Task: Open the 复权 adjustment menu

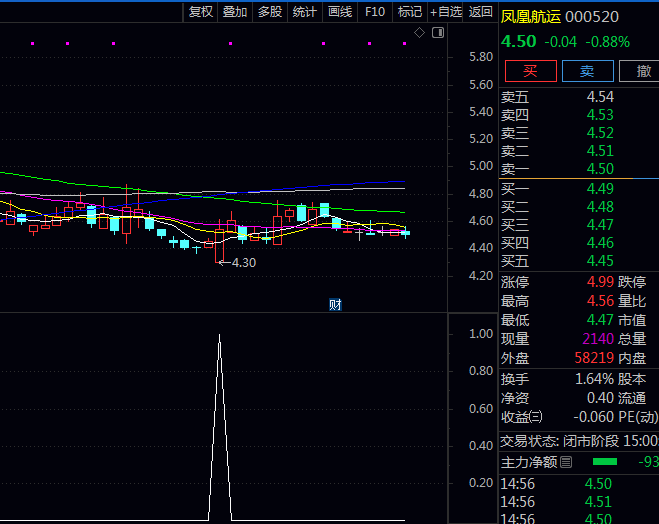Action: click(201, 12)
